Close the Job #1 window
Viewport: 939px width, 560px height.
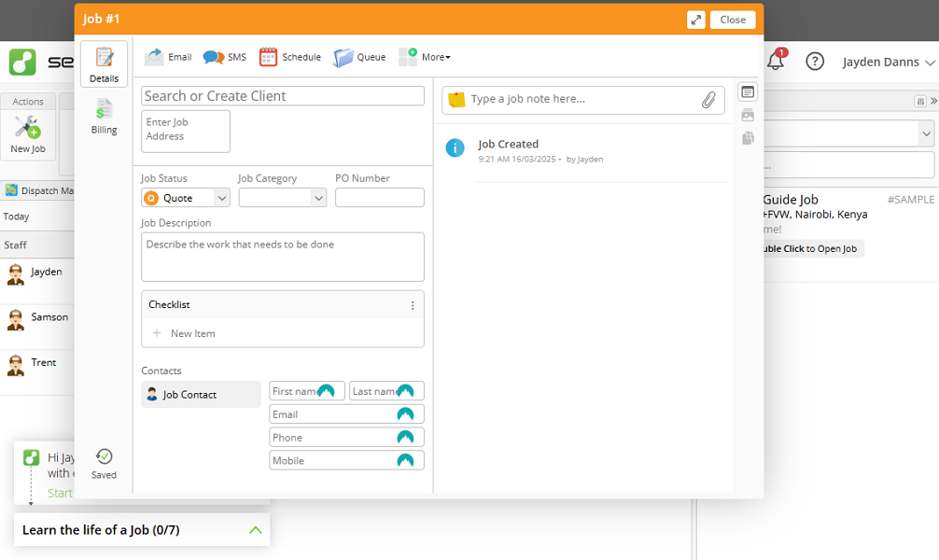[x=733, y=20]
